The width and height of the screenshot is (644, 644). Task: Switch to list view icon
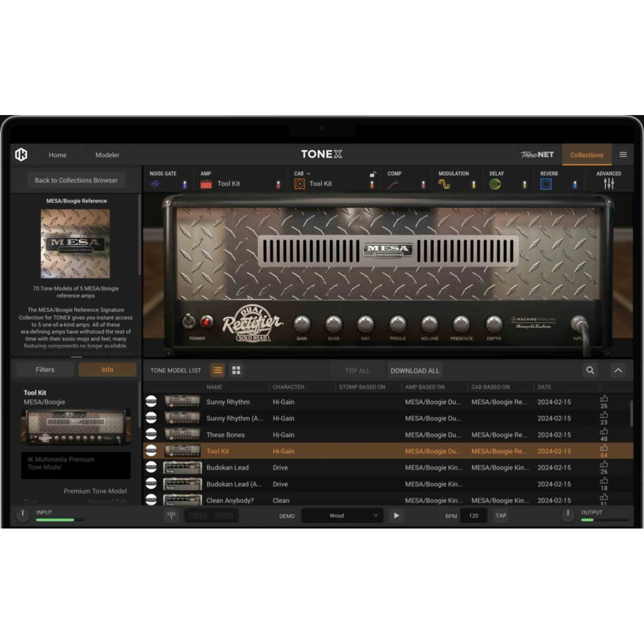(x=218, y=370)
